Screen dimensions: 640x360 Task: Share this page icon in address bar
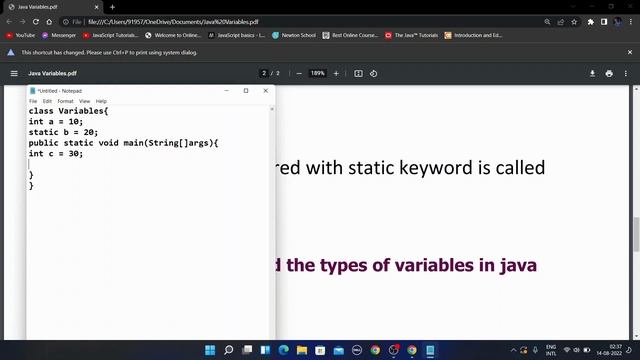click(561, 22)
